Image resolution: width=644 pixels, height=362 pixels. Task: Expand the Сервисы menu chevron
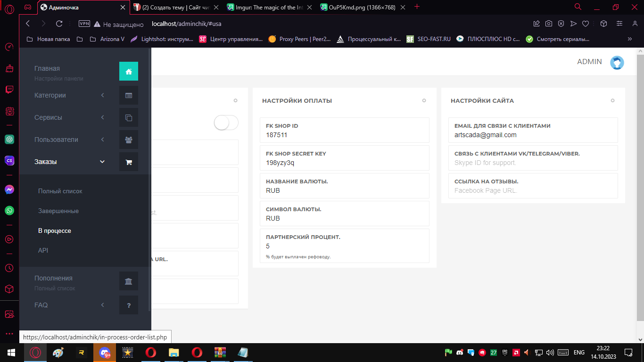pyautogui.click(x=103, y=117)
